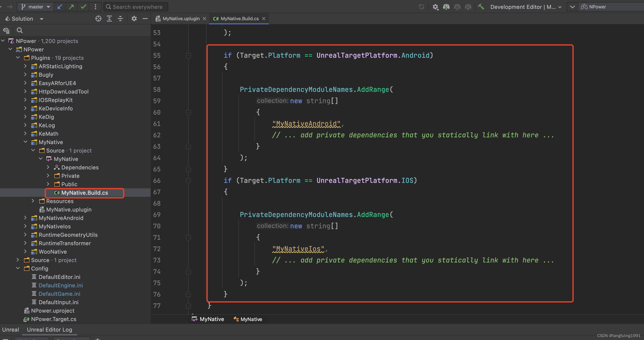Toggle visibility of Private folder

point(49,176)
